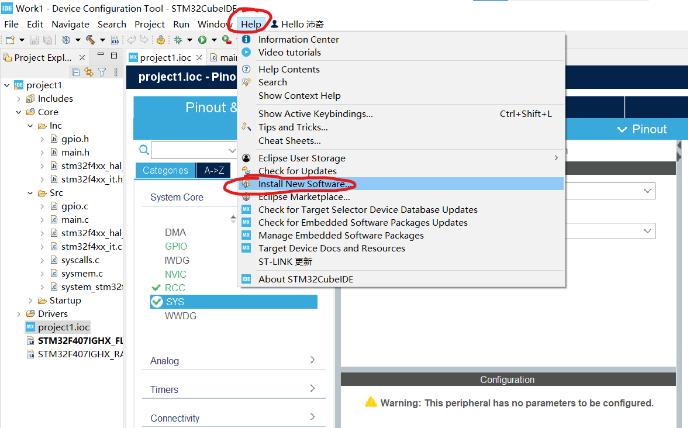This screenshot has width=688, height=428.
Task: Expand the Includes folder
Action: coord(18,99)
